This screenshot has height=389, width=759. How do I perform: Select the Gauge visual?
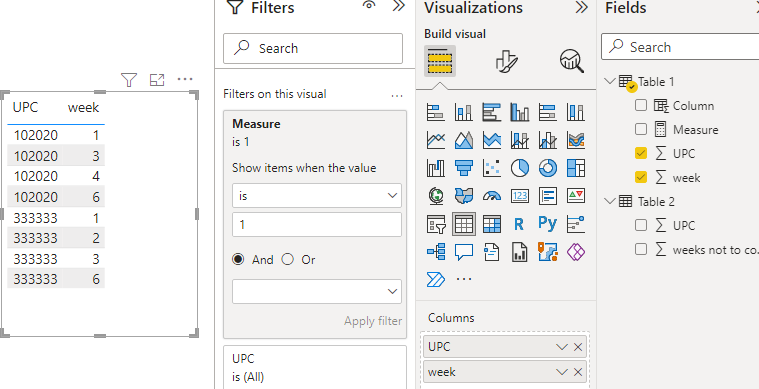(492, 196)
